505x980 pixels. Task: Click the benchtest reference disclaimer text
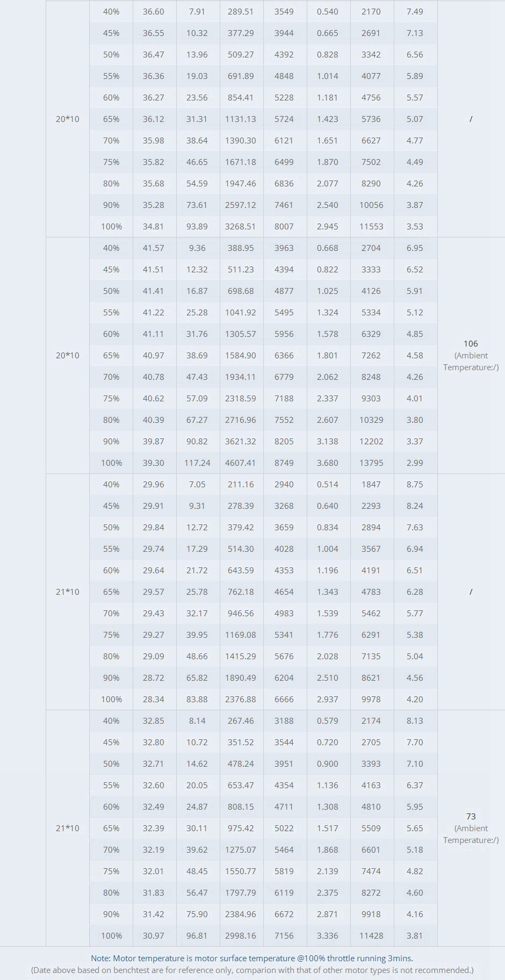tap(252, 970)
